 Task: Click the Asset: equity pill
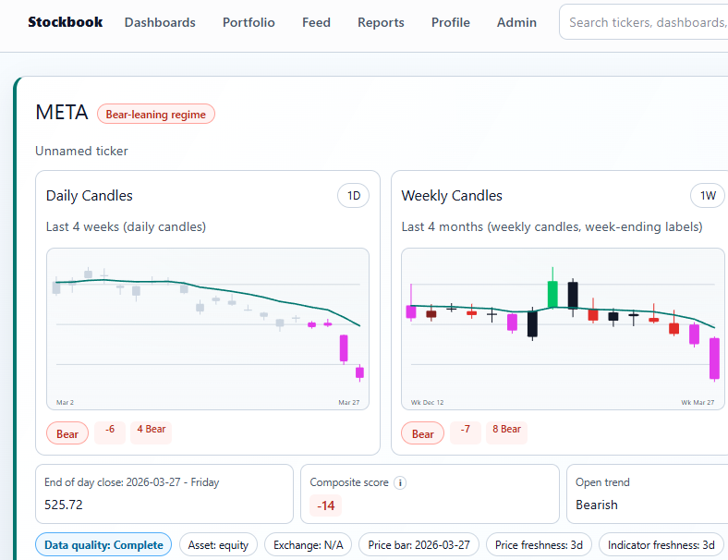click(x=218, y=544)
